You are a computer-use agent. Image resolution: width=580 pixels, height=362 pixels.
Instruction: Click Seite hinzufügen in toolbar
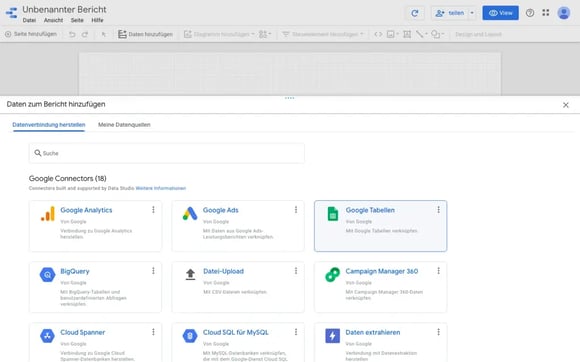pos(31,34)
